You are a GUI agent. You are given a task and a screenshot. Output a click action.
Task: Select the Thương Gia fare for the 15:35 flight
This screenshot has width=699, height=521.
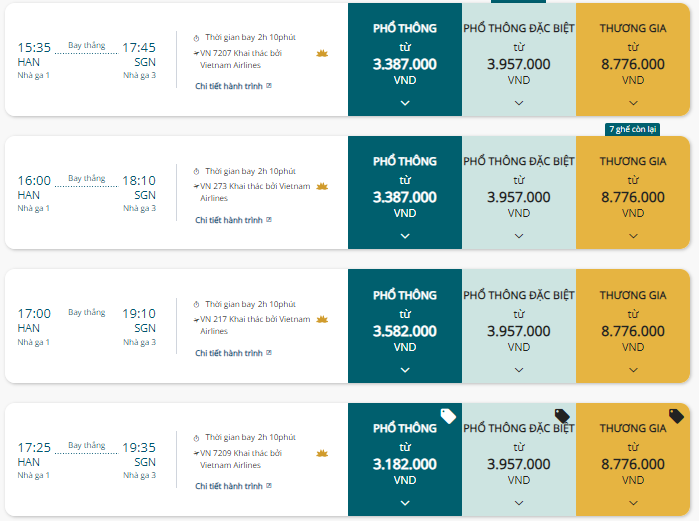coord(633,59)
